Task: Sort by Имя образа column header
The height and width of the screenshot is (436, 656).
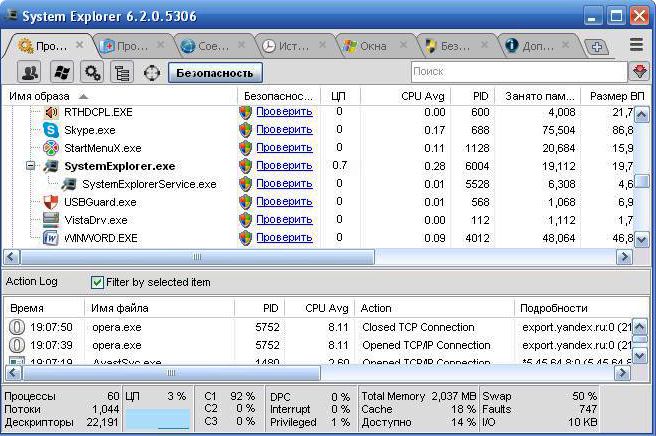Action: click(x=120, y=96)
